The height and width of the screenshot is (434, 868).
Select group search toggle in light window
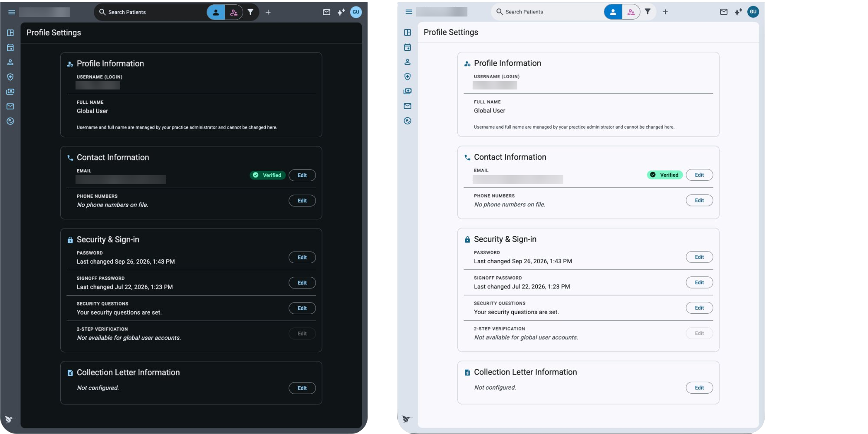[631, 12]
